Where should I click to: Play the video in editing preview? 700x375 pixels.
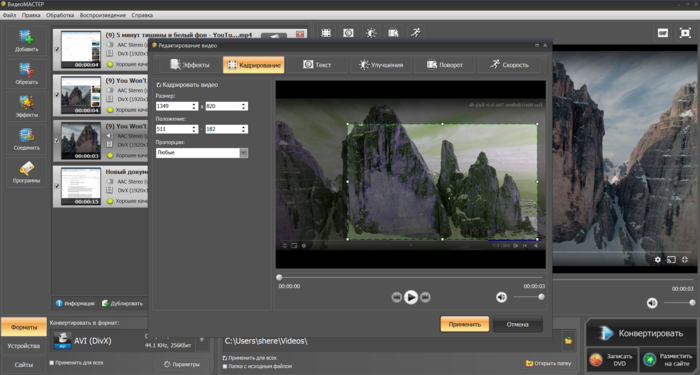click(411, 297)
